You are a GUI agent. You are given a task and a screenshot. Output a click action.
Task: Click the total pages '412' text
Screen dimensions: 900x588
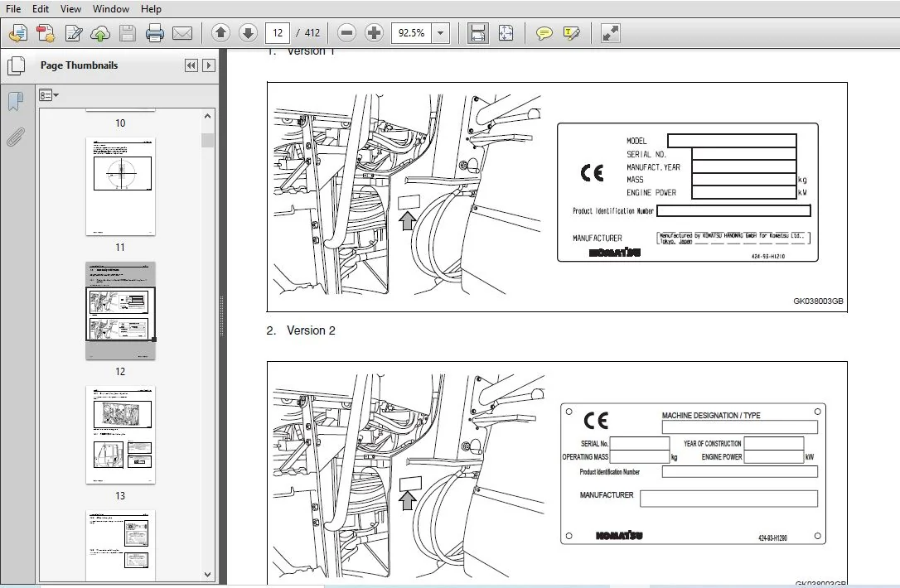[312, 33]
